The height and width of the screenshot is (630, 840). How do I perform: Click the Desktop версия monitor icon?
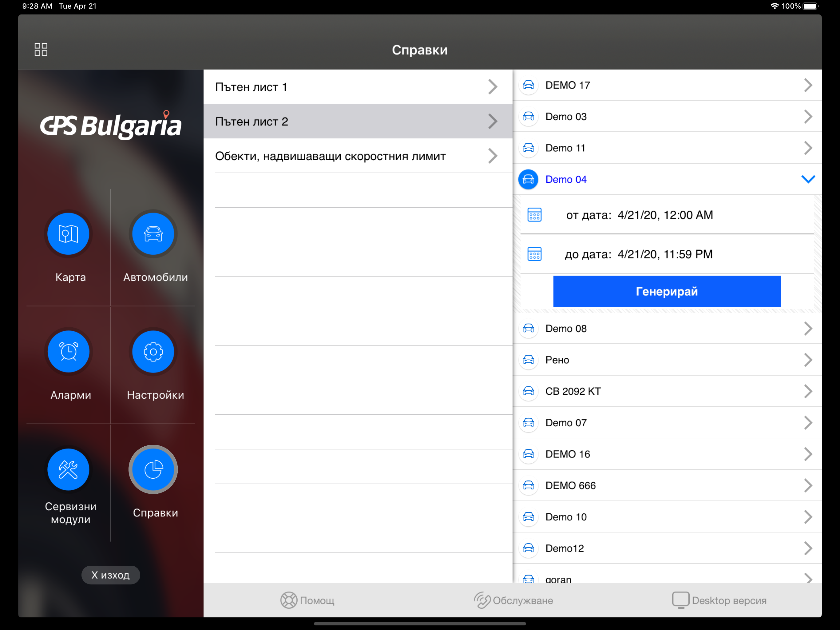pos(680,600)
